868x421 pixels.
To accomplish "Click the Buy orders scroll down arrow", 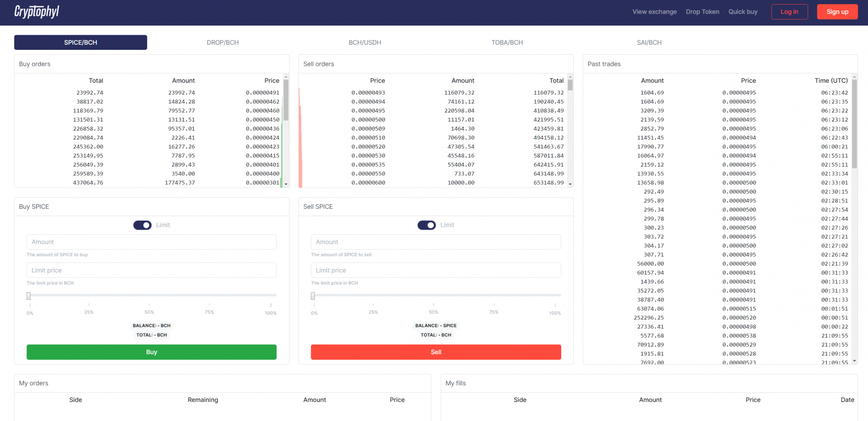I will point(286,184).
